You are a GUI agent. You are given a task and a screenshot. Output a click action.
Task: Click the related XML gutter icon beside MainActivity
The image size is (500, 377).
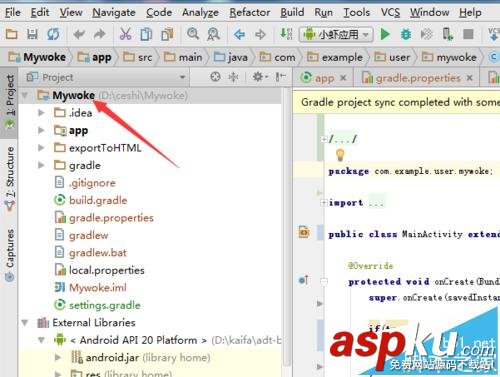point(304,232)
